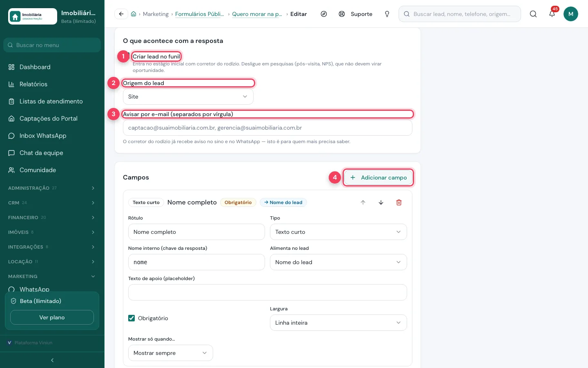Image resolution: width=588 pixels, height=368 pixels.
Task: Open Listas de atendimento in the sidebar
Action: [52, 101]
